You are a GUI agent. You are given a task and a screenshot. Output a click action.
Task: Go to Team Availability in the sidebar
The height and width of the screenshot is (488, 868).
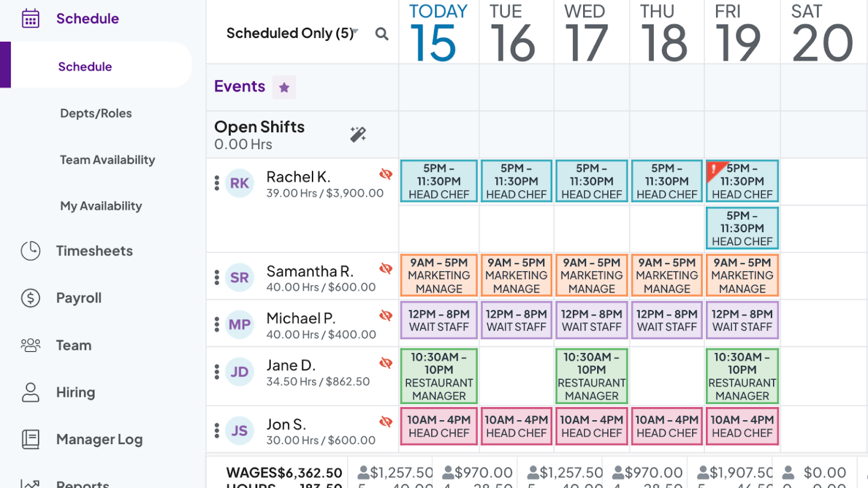107,160
